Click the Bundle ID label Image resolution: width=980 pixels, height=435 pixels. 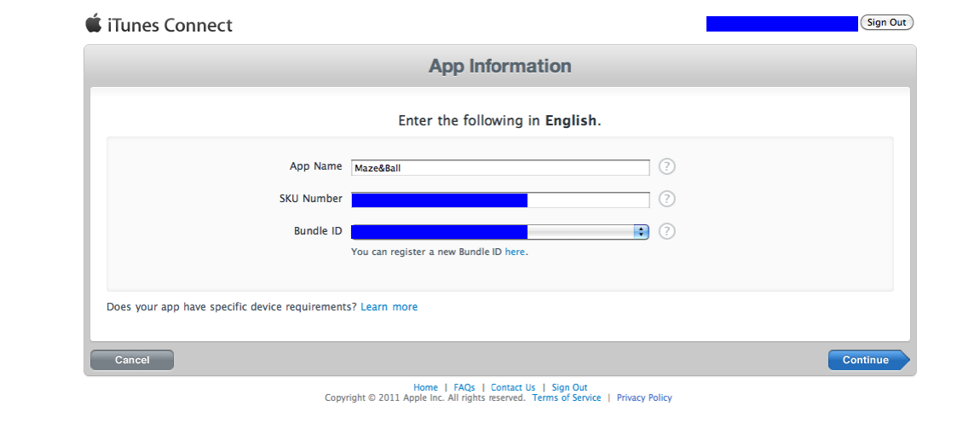318,231
